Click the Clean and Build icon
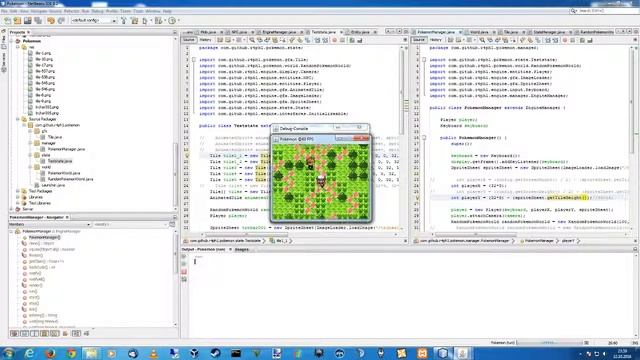 coord(135,20)
